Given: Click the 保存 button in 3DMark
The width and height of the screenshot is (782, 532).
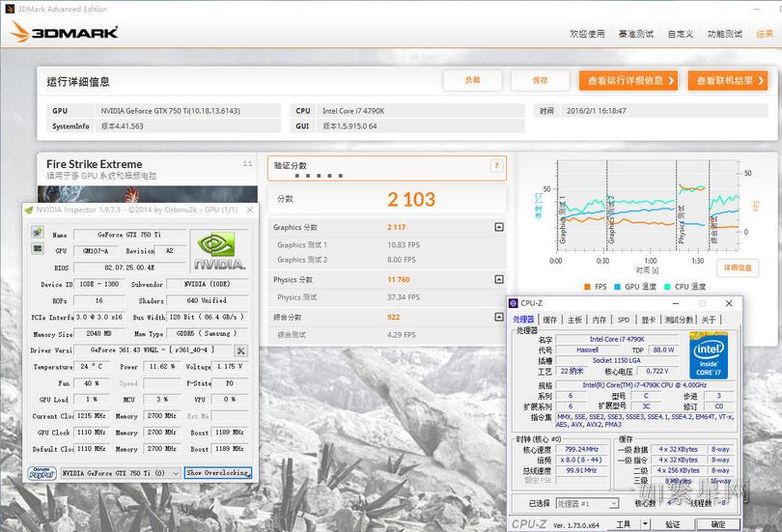Looking at the screenshot, I should point(540,80).
